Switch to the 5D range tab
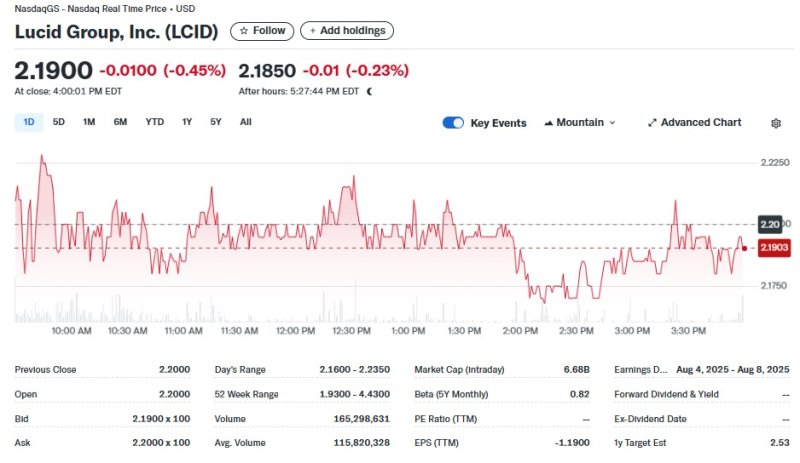This screenshot has height=463, width=800. (59, 122)
